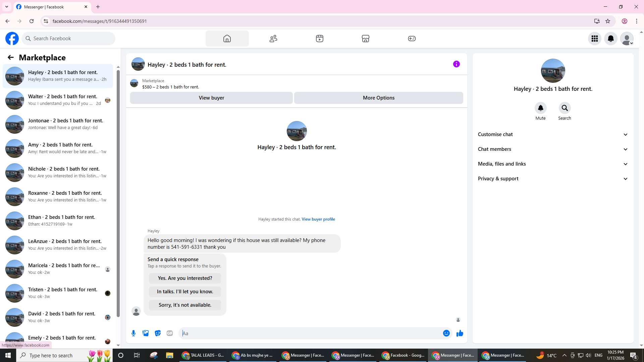Search in conversation using magnifier icon
Viewport: 644px width, 362px height.
point(565,108)
